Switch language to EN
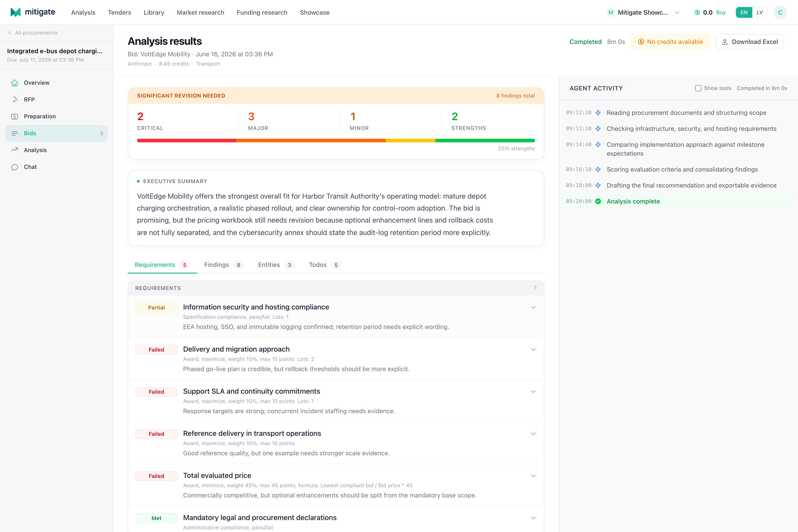This screenshot has height=532, width=798. pyautogui.click(x=744, y=13)
